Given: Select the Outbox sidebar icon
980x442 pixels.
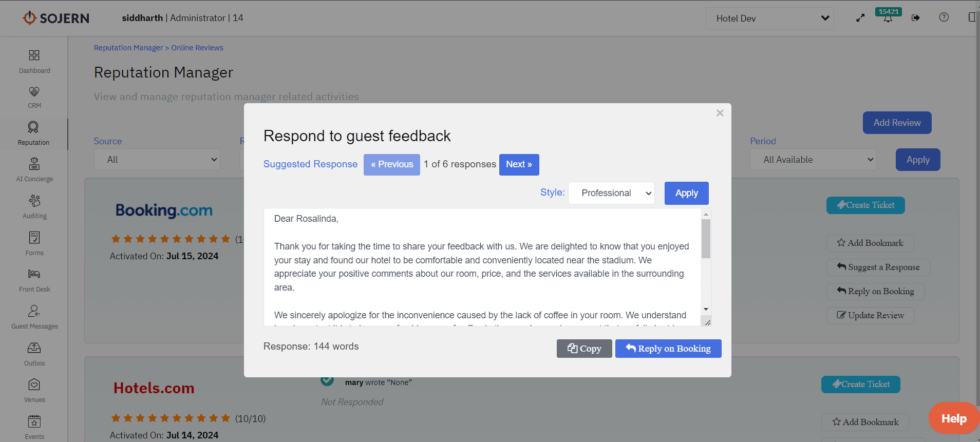Looking at the screenshot, I should point(34,353).
